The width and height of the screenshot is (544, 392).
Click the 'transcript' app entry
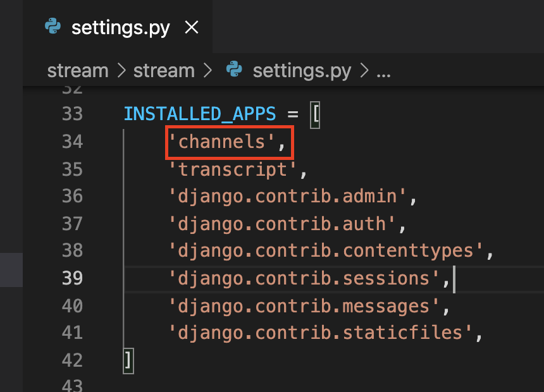click(x=232, y=170)
